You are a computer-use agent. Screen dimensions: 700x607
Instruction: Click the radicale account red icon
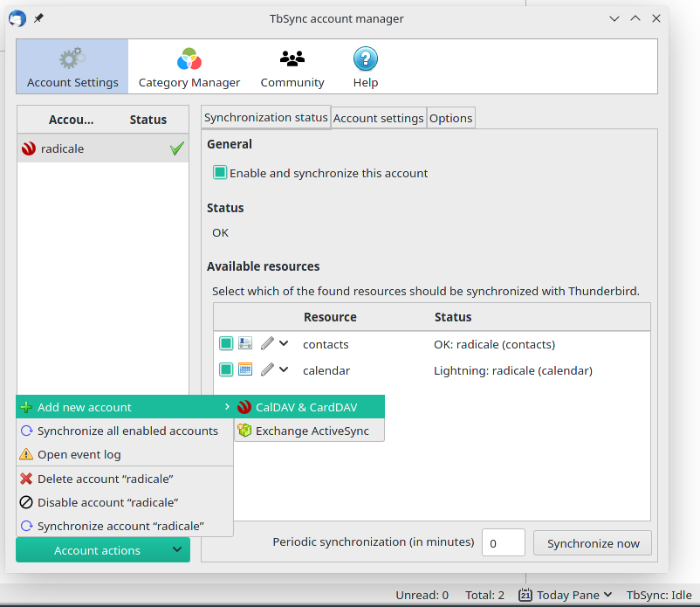pyautogui.click(x=29, y=148)
